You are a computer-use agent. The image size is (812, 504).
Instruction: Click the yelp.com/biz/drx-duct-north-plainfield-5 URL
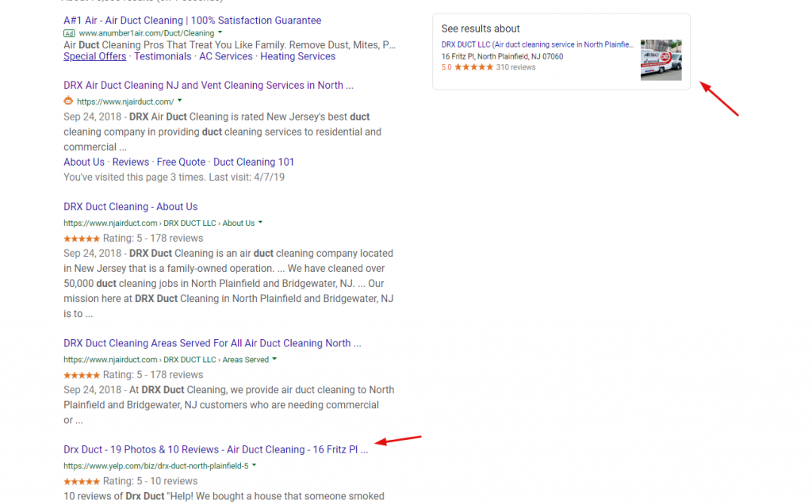tap(156, 466)
